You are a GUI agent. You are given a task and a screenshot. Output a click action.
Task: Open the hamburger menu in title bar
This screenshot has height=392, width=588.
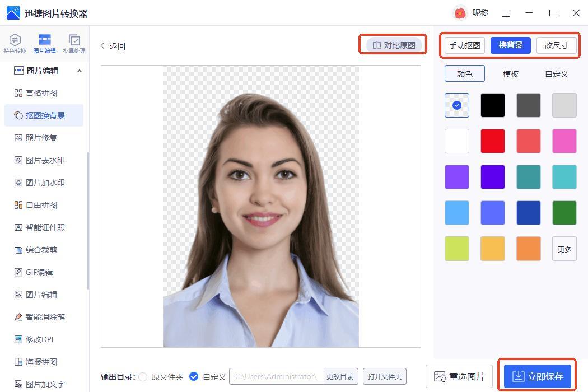[506, 13]
